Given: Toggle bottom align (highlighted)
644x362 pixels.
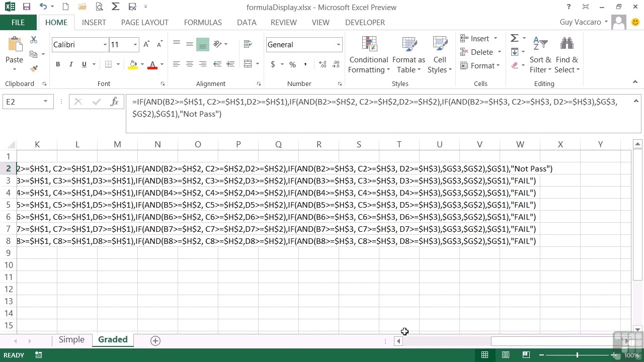Looking at the screenshot, I should [x=203, y=45].
